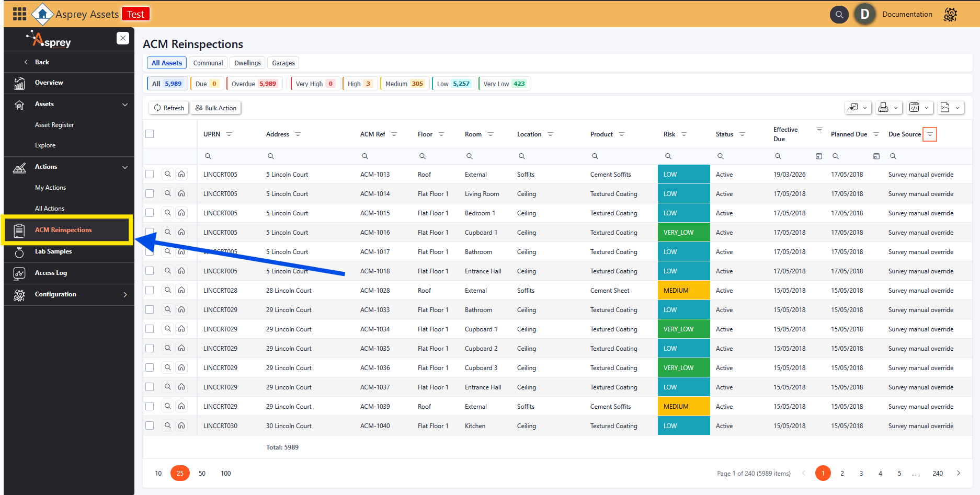
Task: Toggle the select-all checkbox in table header
Action: [150, 134]
